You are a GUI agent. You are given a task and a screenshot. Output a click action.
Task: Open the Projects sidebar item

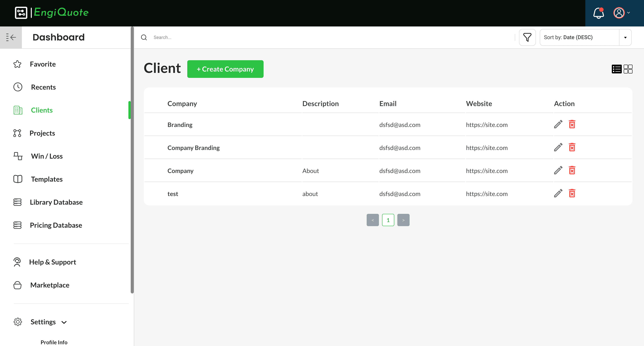pyautogui.click(x=42, y=133)
